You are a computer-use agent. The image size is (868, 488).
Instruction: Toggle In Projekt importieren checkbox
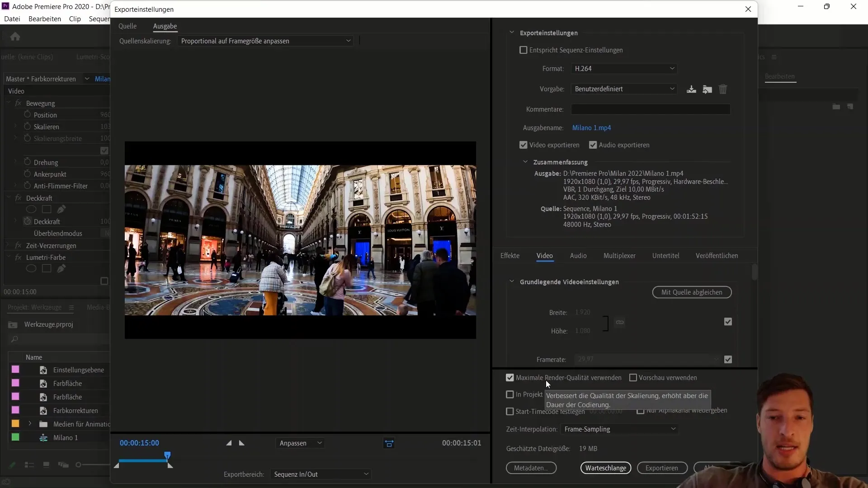click(x=510, y=394)
